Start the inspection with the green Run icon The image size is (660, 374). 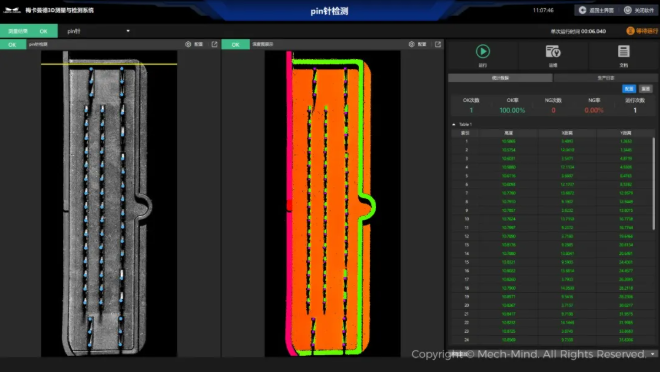pyautogui.click(x=482, y=51)
